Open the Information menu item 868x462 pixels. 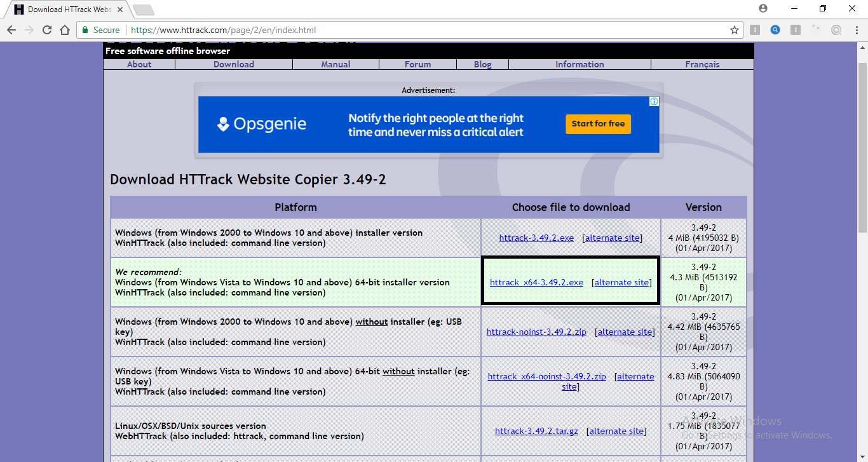click(580, 64)
